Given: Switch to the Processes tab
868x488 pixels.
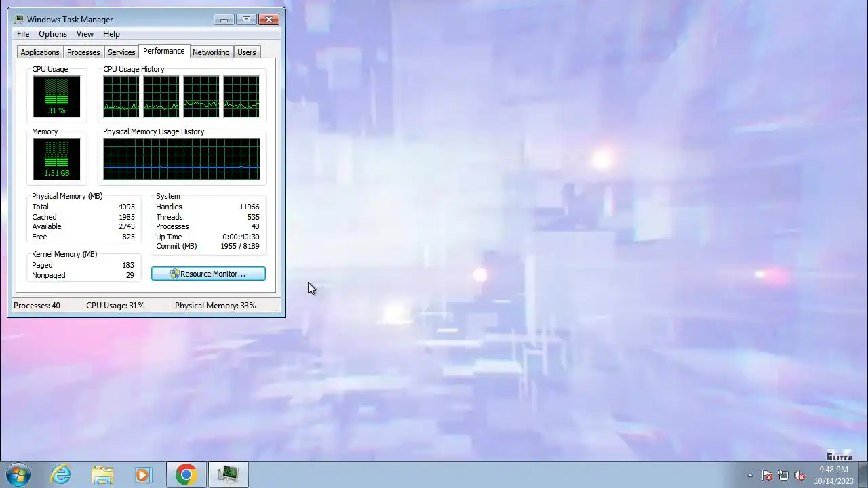Looking at the screenshot, I should coord(83,52).
